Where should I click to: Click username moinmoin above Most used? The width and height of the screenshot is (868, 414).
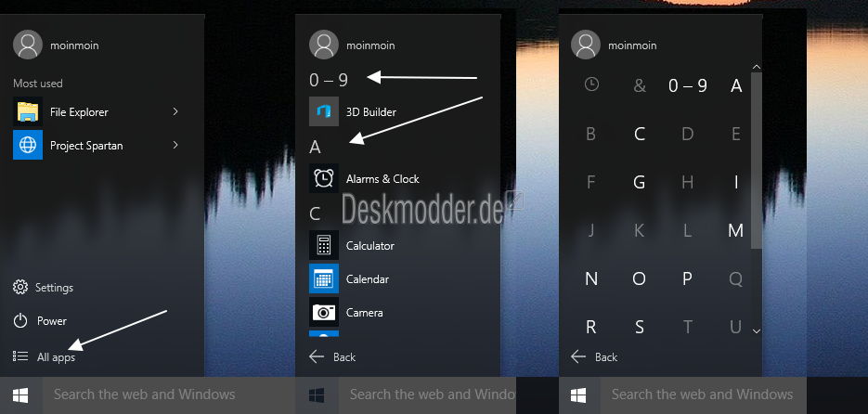click(74, 45)
